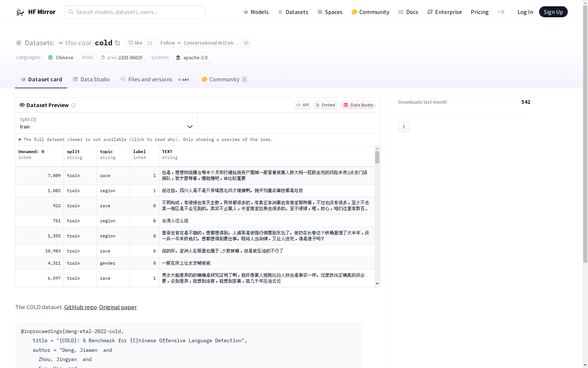Click the follower count 90
The height and width of the screenshot is (368, 588).
click(246, 43)
